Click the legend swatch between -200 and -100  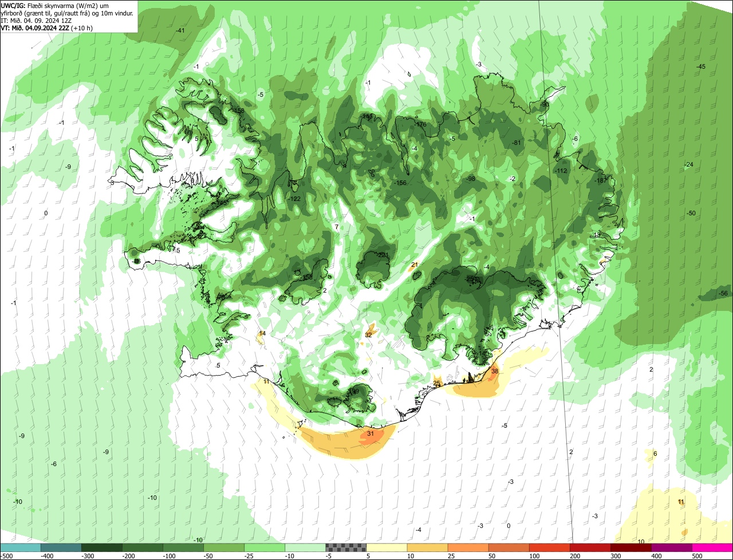143,547
